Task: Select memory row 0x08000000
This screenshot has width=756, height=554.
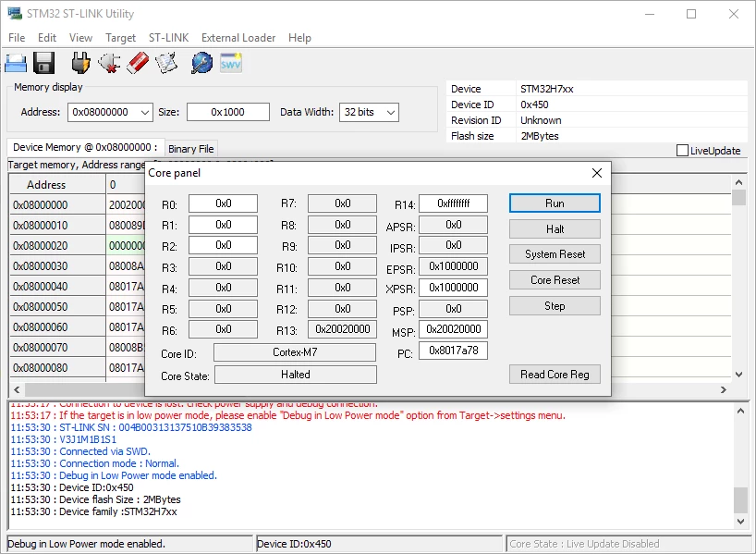Action: 57,205
